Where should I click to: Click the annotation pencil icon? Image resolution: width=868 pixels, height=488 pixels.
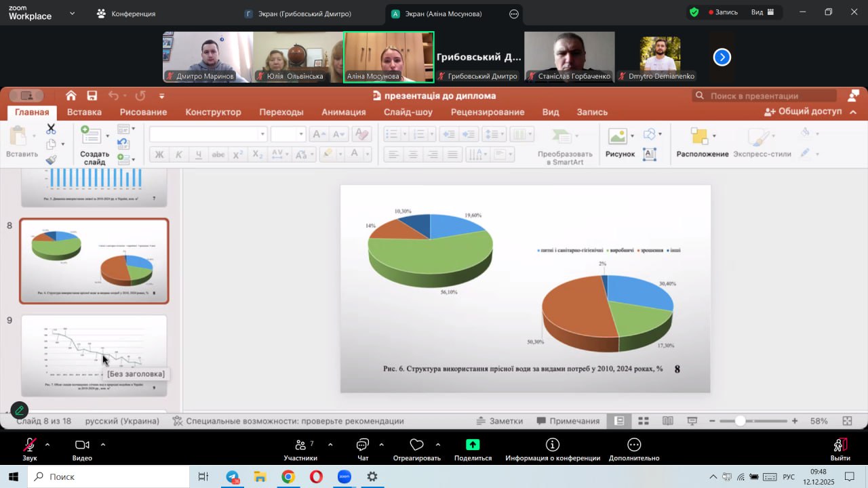point(19,410)
